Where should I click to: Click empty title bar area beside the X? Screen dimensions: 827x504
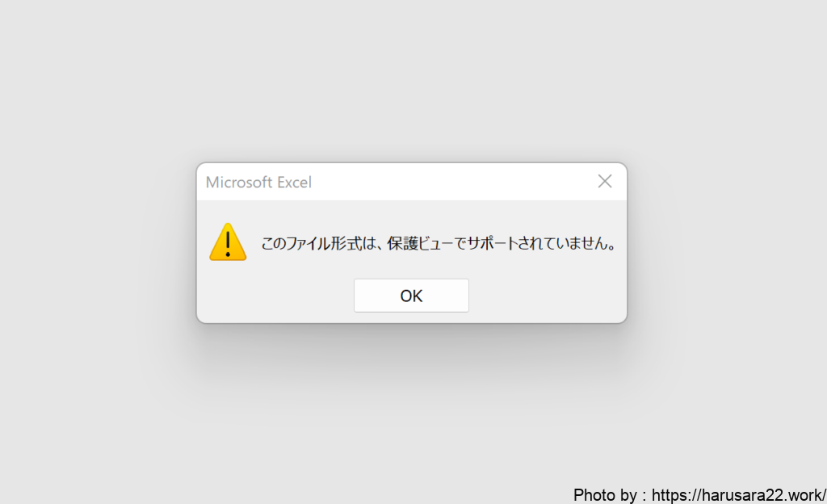point(454,182)
